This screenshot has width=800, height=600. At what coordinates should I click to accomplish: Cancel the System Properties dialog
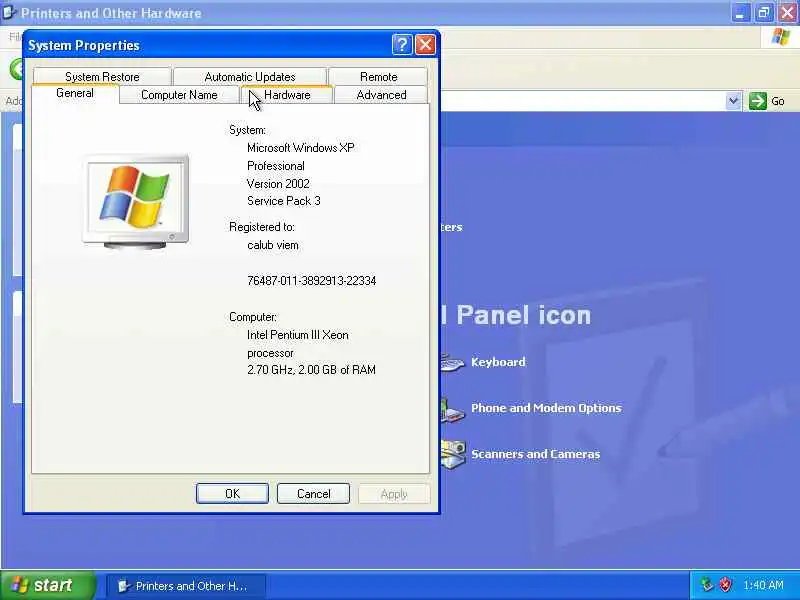point(313,493)
